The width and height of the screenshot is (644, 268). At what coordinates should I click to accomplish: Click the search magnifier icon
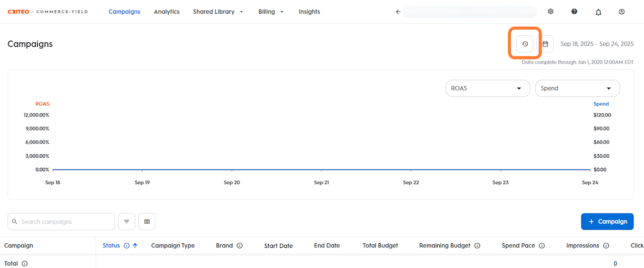click(x=15, y=222)
